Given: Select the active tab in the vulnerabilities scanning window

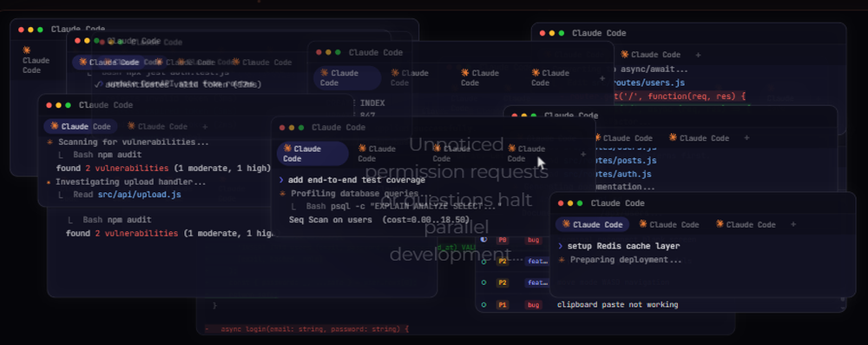Looking at the screenshot, I should (x=81, y=127).
